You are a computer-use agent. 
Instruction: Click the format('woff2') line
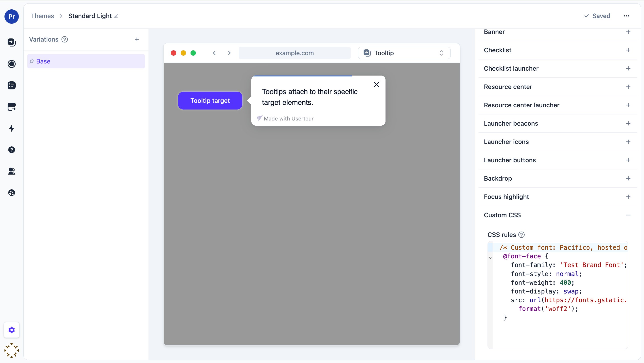click(548, 309)
